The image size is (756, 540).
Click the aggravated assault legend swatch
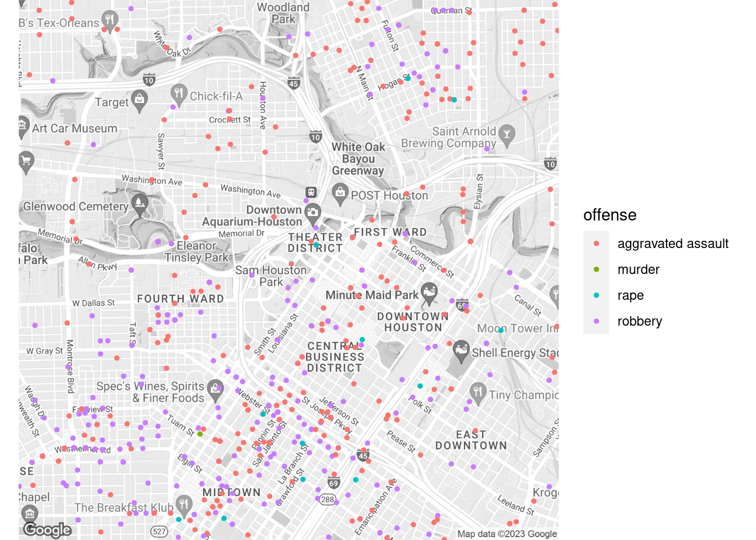[x=596, y=244]
